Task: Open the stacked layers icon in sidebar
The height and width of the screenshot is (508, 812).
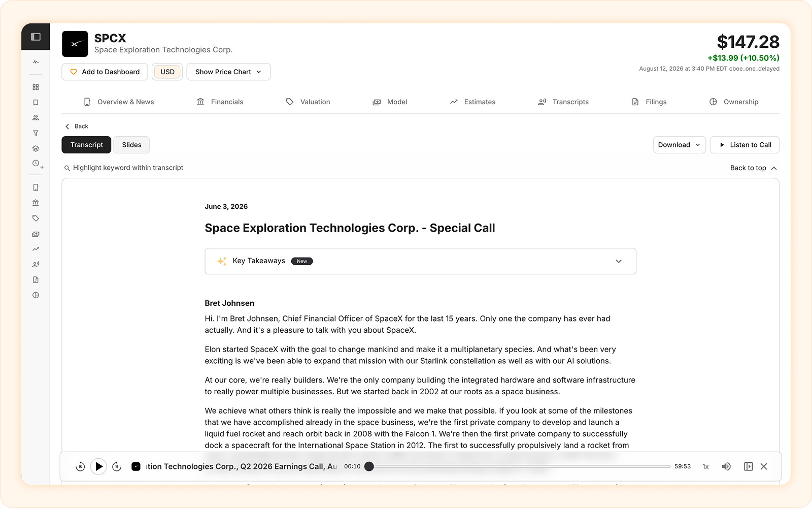Action: [36, 149]
